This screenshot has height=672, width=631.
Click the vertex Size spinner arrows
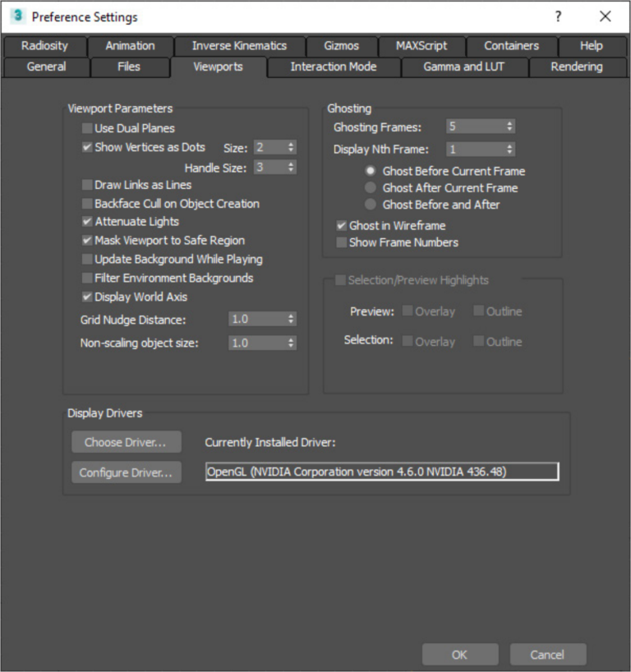coord(291,147)
